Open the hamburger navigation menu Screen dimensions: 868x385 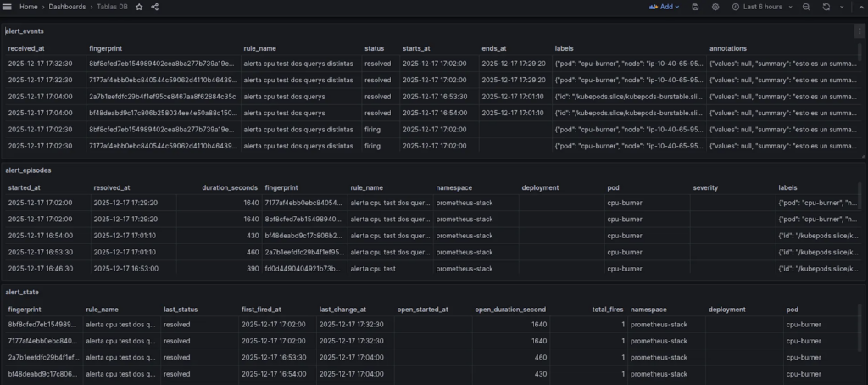(8, 7)
